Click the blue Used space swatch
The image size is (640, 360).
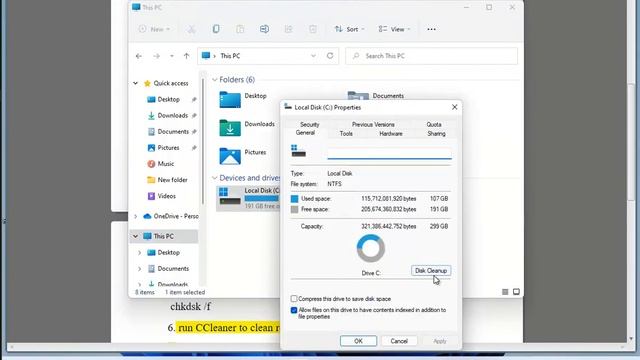click(x=294, y=199)
